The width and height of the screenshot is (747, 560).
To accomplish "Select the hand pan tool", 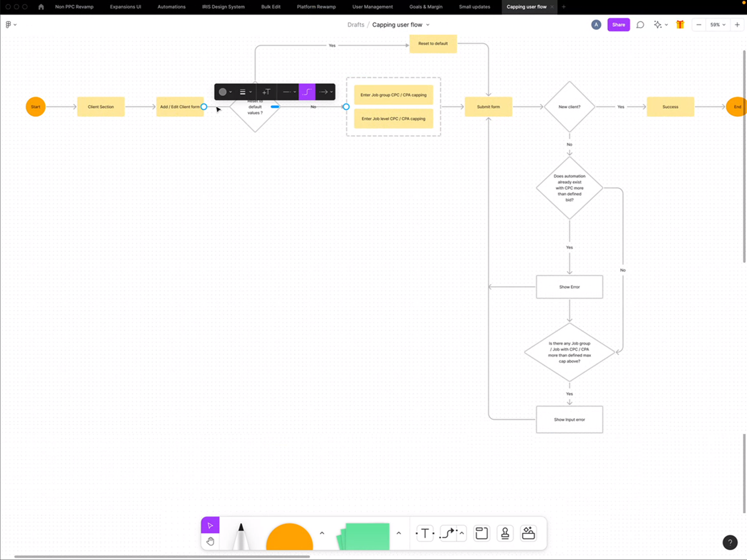I will click(x=210, y=541).
